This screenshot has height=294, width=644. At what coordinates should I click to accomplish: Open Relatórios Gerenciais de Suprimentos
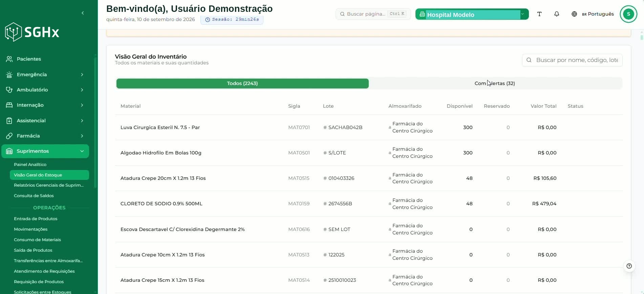click(x=49, y=185)
